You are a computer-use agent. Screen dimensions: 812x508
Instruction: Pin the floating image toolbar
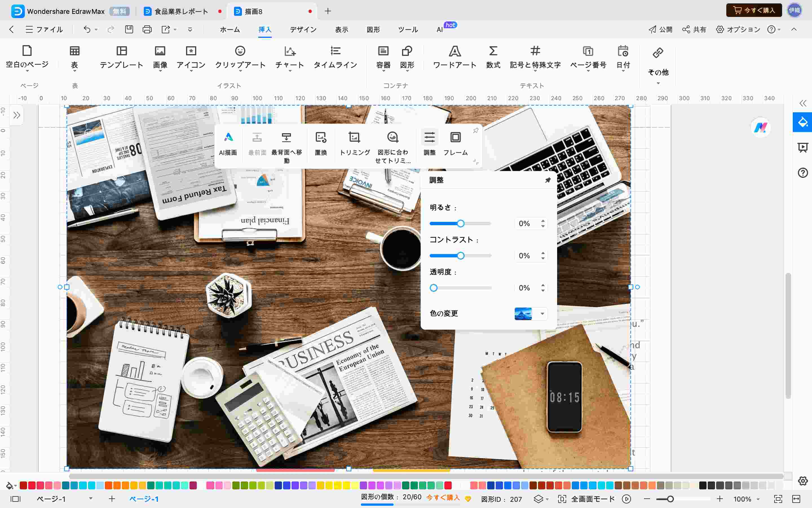click(475, 130)
